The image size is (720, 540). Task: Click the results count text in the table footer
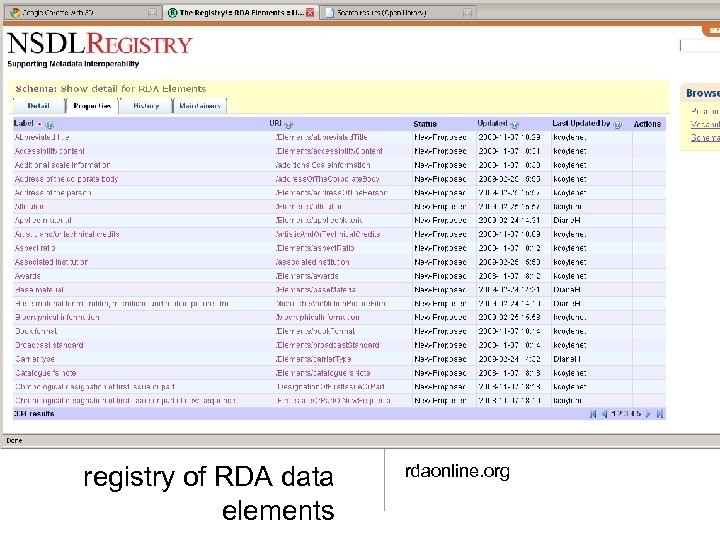pos(34,414)
